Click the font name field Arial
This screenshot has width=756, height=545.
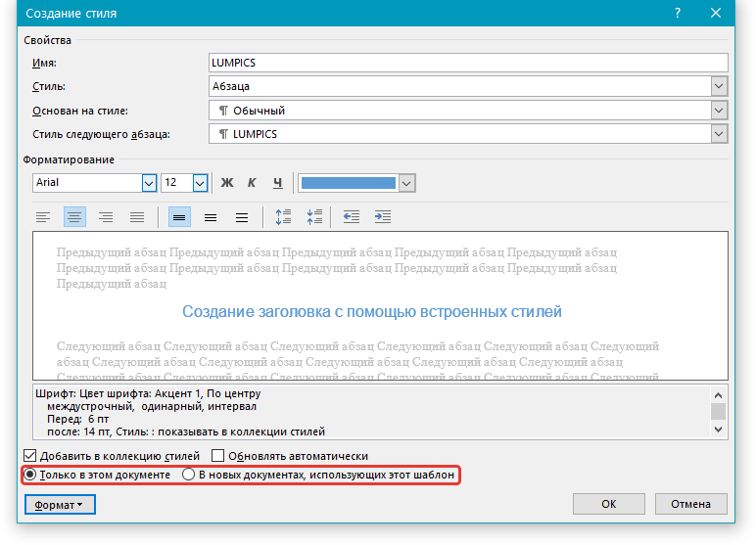(88, 183)
